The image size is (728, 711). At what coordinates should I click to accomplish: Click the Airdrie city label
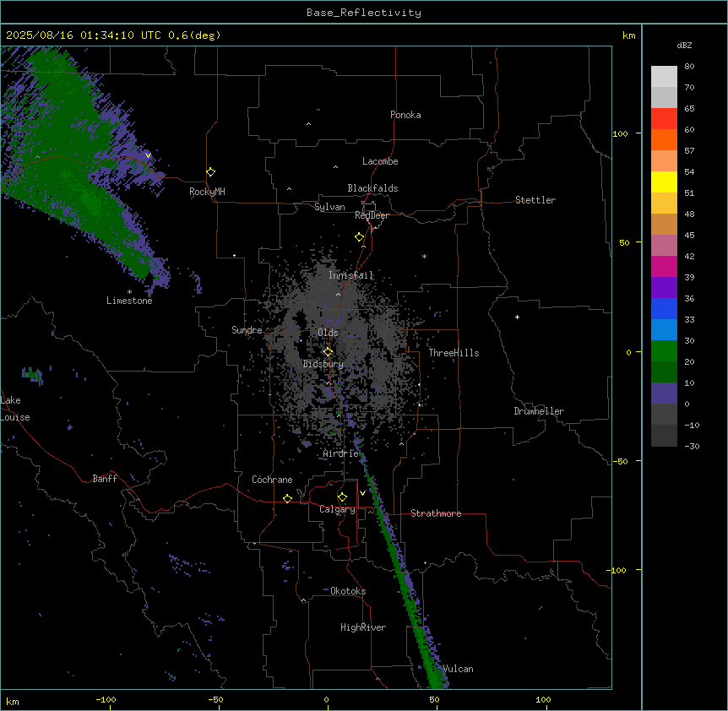pyautogui.click(x=341, y=453)
